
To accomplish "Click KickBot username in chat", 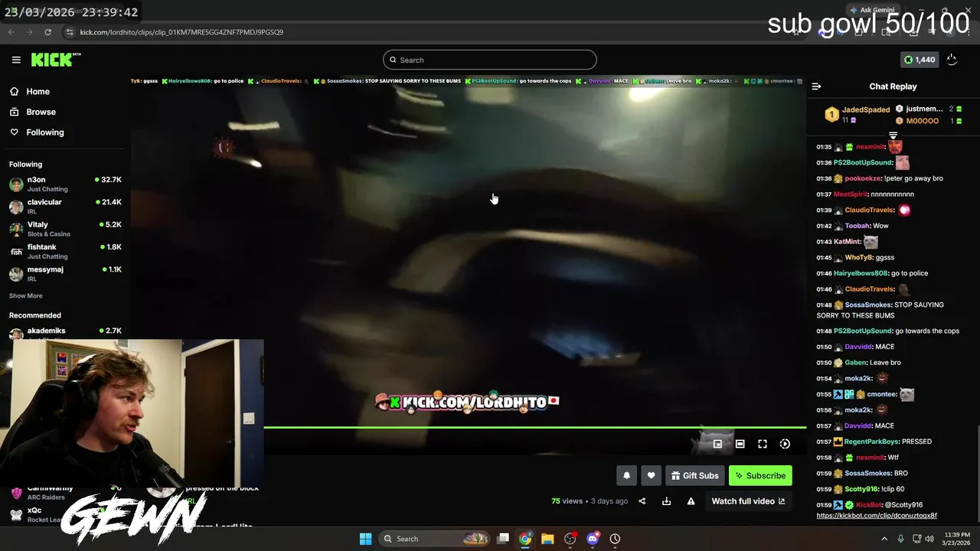I will point(869,505).
